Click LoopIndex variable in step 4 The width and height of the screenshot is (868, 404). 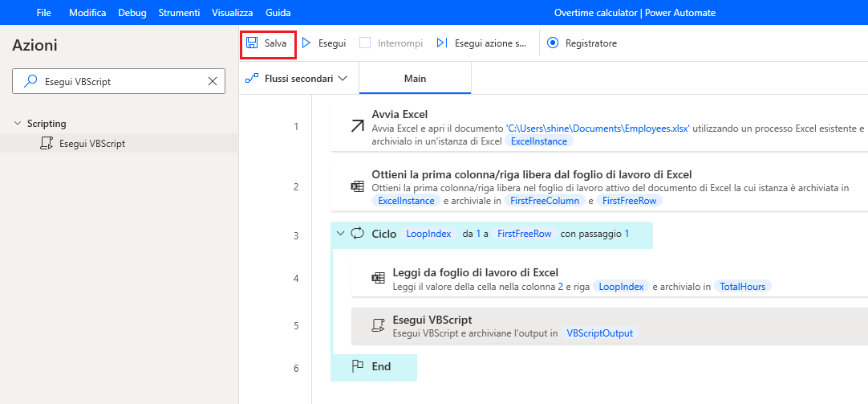[x=621, y=287]
